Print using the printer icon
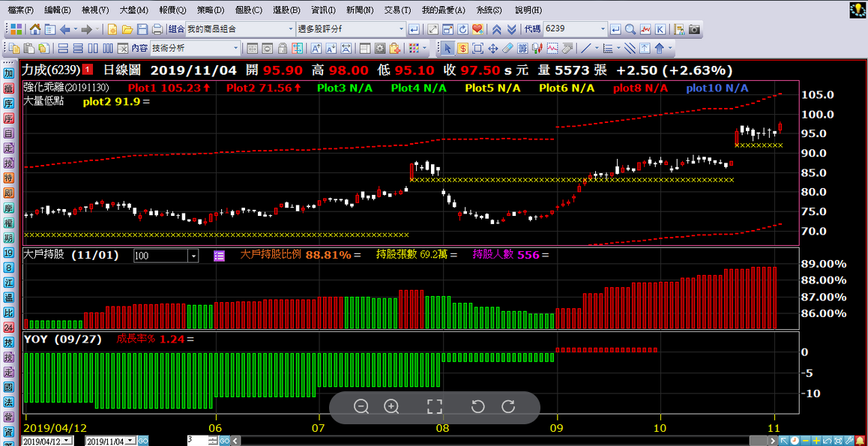This screenshot has height=446, width=868. point(157,29)
